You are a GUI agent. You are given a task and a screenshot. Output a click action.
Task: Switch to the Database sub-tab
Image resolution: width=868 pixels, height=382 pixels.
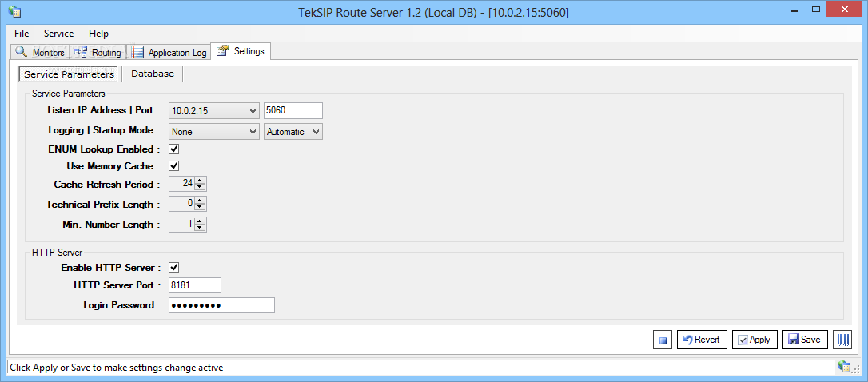click(x=153, y=74)
